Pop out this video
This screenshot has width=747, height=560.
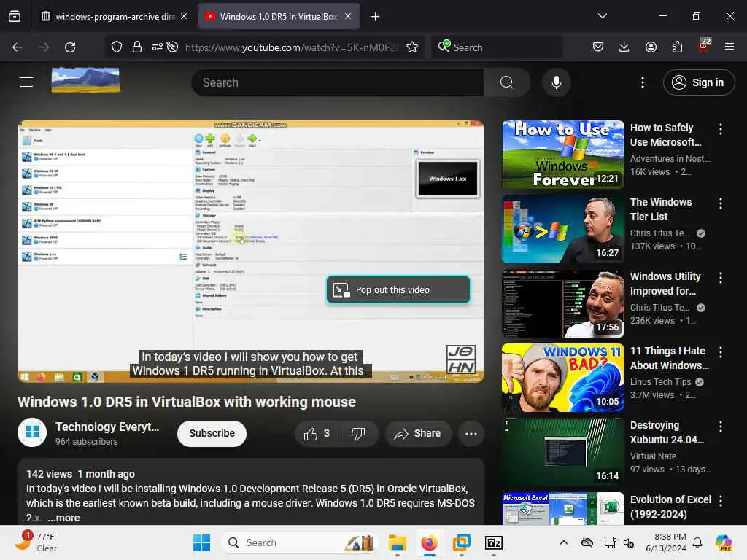(x=398, y=289)
